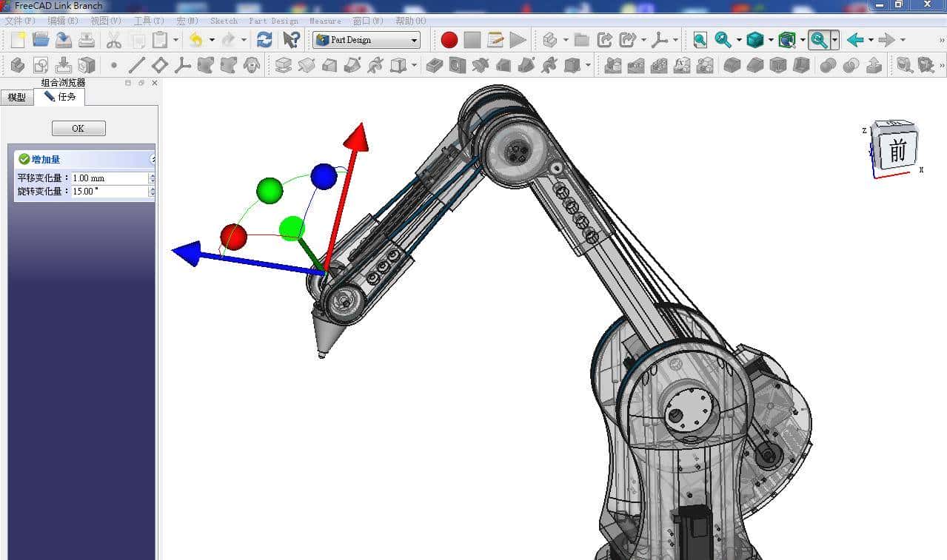Undo the last action
Screen dimensions: 947x560
[x=196, y=40]
